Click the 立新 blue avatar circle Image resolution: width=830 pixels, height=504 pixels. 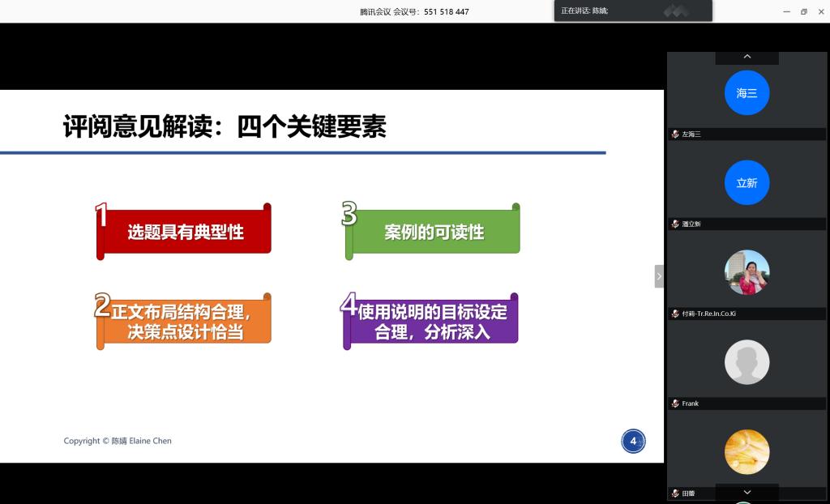(747, 183)
